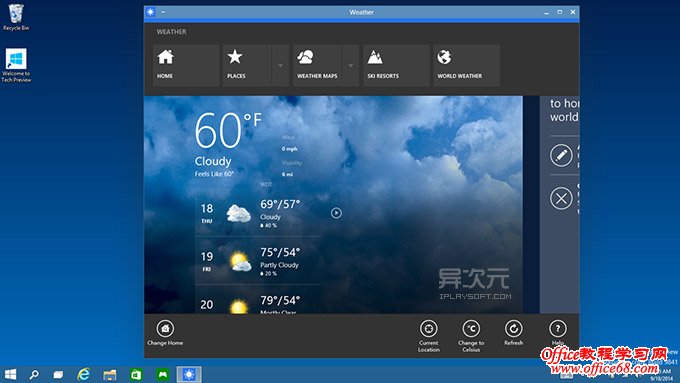This screenshot has height=383, width=680.
Task: Open the Windows Start button
Action: tap(10, 374)
